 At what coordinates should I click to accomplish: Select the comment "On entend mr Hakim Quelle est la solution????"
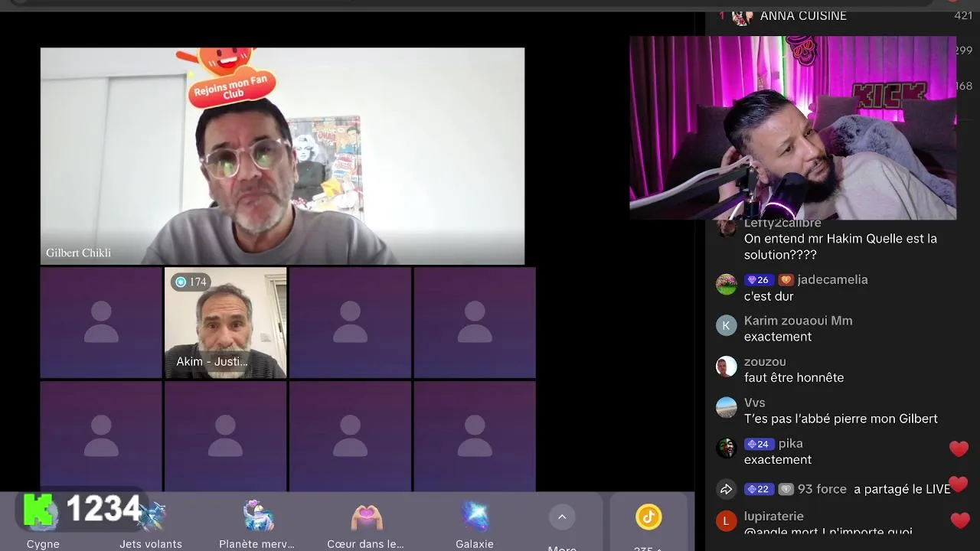coord(841,246)
